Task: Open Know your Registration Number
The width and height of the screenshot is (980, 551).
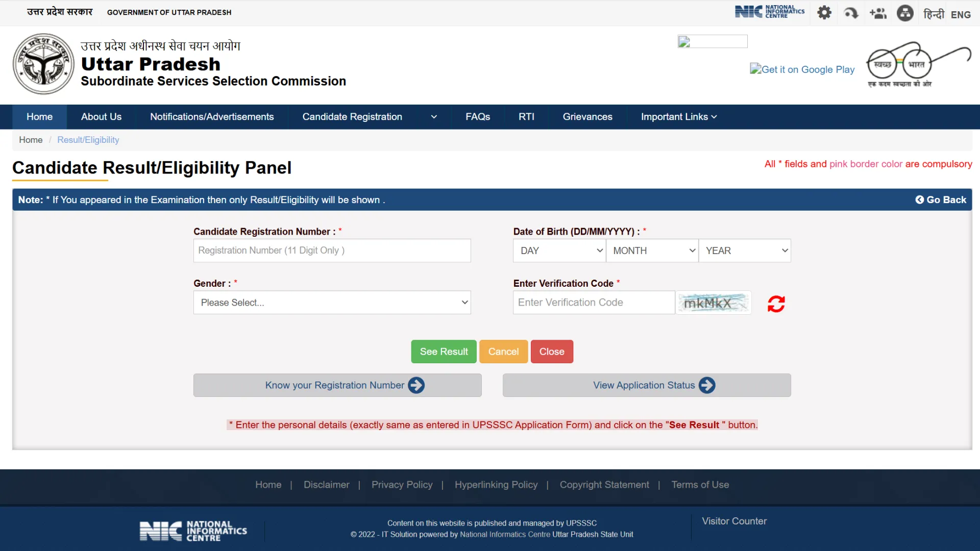Action: pyautogui.click(x=337, y=385)
